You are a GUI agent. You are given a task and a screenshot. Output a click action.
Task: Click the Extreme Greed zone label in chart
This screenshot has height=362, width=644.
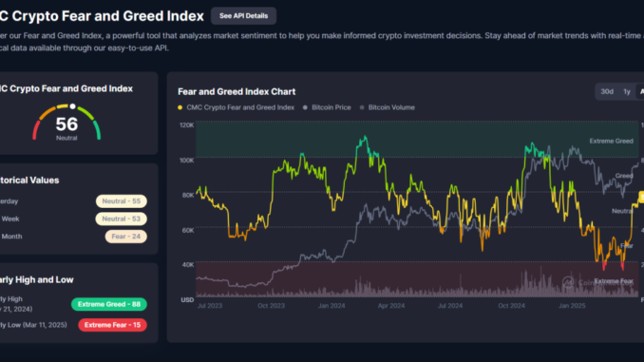point(611,141)
